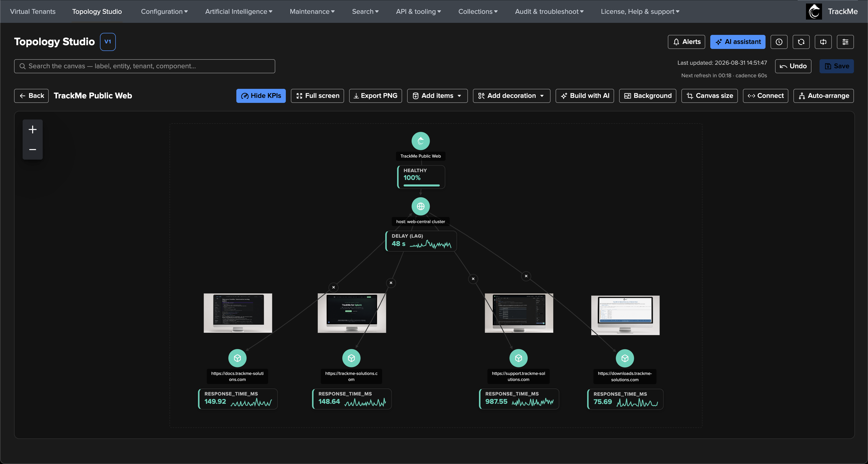868x464 pixels.
Task: Expand the Collections menu
Action: click(478, 12)
